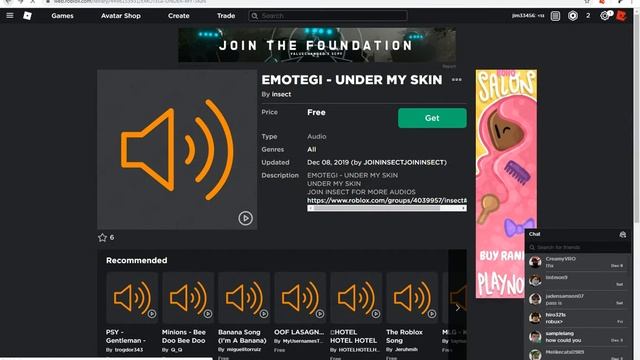Screen dimensions: 640x360
Task: Open the jim33456 profile link
Action: click(x=528, y=16)
